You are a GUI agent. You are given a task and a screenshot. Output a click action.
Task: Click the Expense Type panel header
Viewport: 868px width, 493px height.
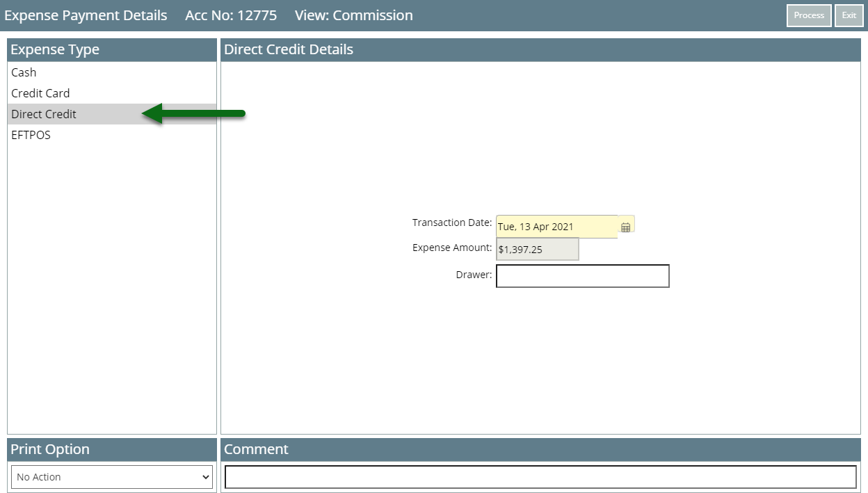pyautogui.click(x=112, y=50)
